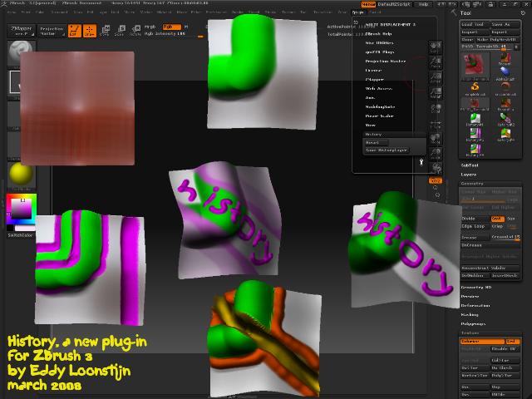
Task: Expand the ZMapper entry in Zplugin palette
Action: tap(374, 80)
